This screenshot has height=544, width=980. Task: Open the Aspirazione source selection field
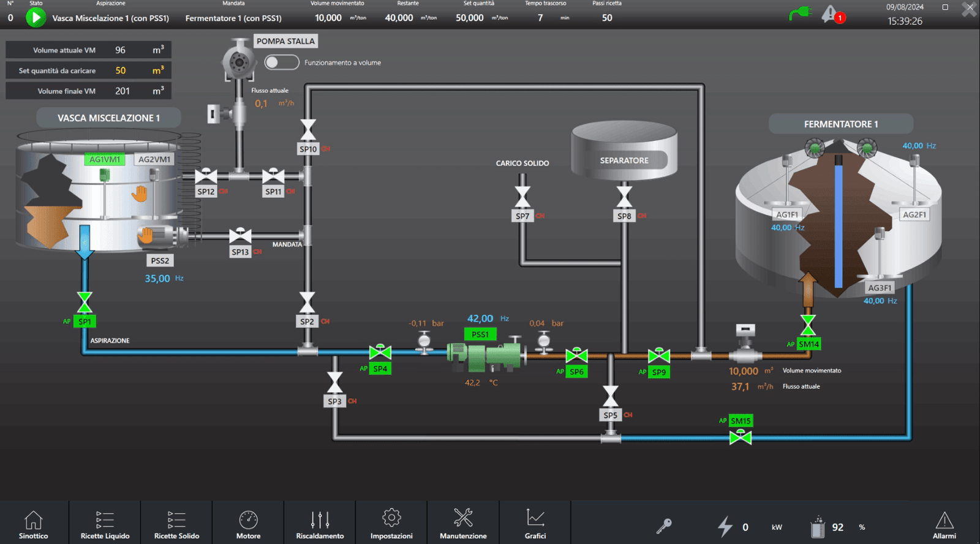tap(110, 18)
